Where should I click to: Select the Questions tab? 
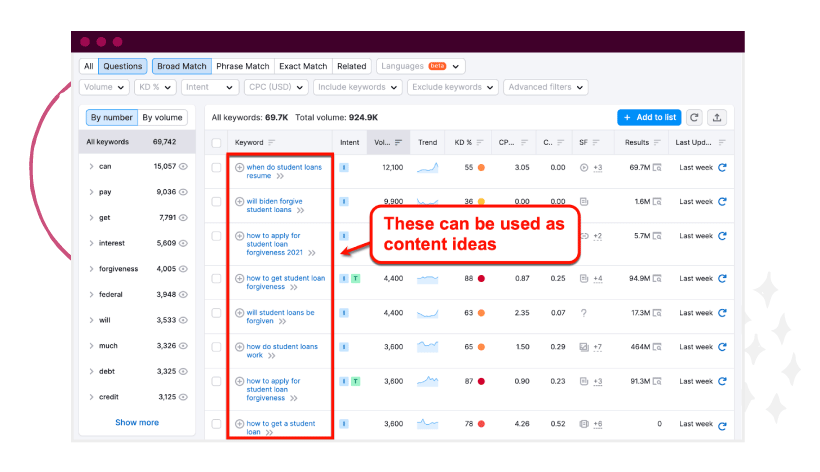point(123,66)
